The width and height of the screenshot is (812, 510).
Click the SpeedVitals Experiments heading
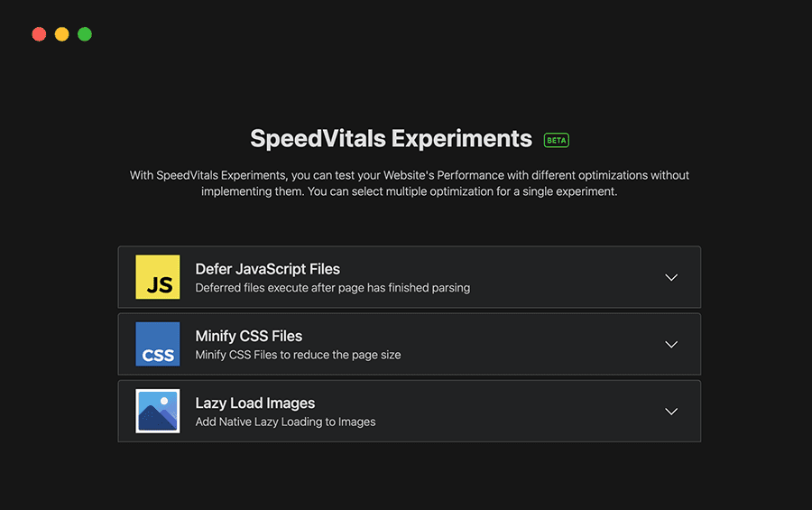coord(391,139)
